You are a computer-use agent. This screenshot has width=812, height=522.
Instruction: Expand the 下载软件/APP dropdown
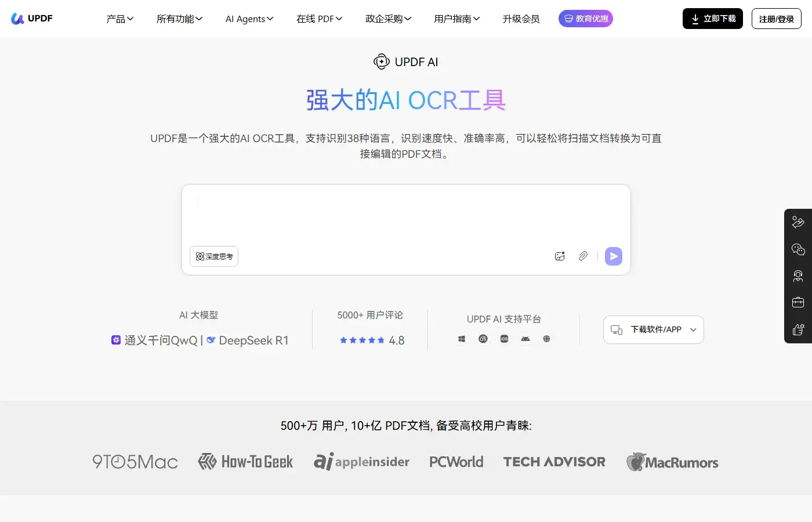[x=654, y=329]
